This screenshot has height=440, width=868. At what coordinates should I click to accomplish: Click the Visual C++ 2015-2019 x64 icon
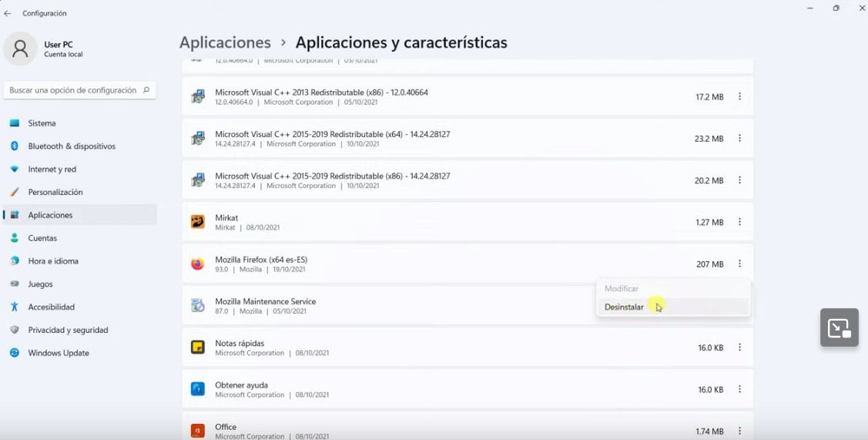click(x=198, y=139)
